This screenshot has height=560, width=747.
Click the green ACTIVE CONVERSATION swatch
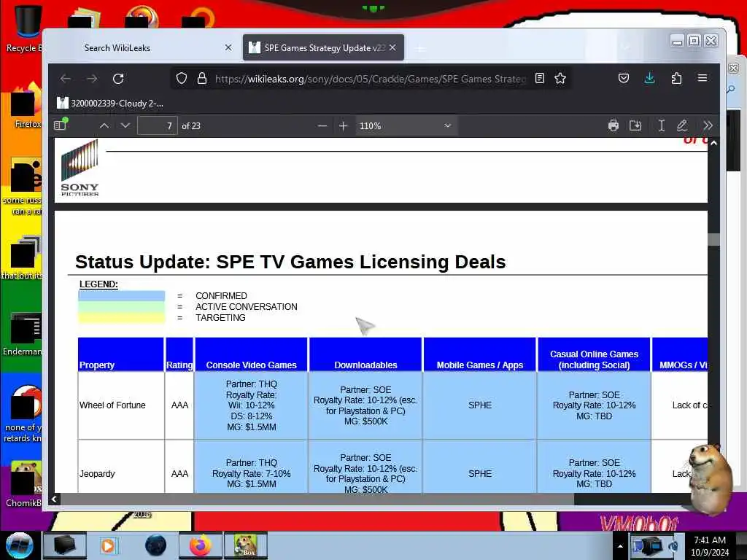[x=122, y=307]
